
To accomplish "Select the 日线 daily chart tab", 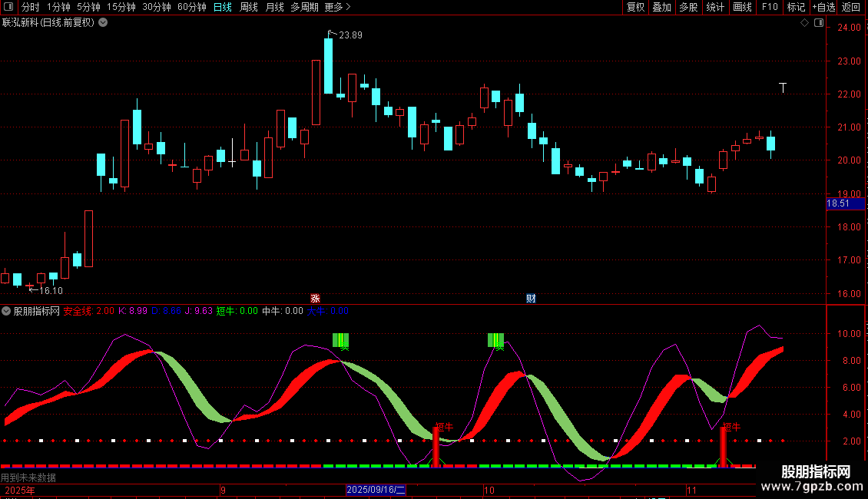I will coord(223,7).
